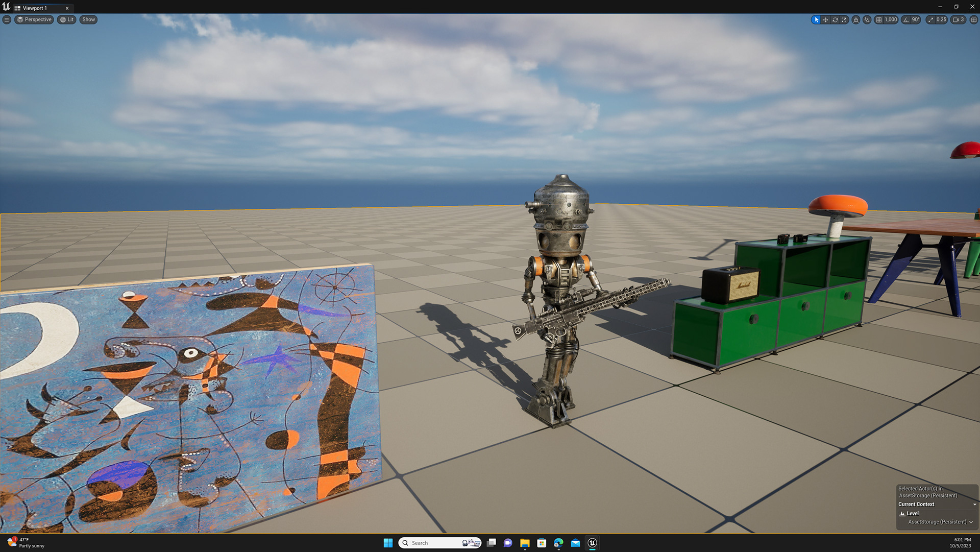Open the Teams Chat taskbar icon
The image size is (980, 552).
tap(508, 543)
